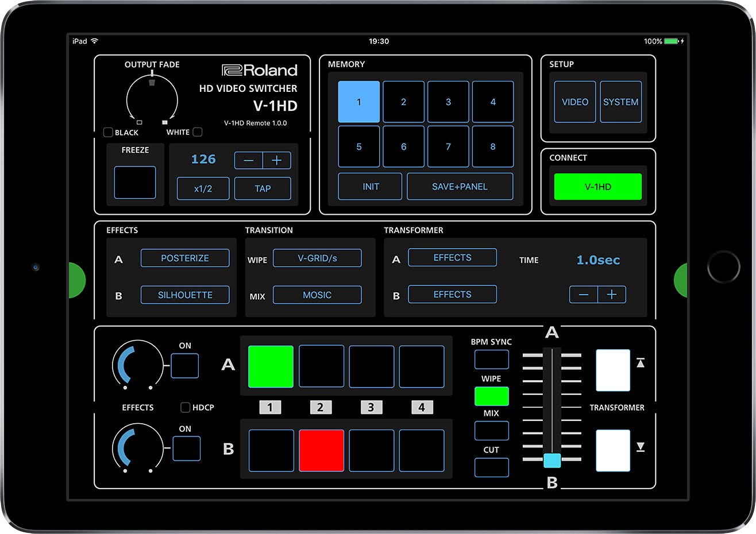Select input 1 on bus A
Image resolution: width=756 pixels, height=534 pixels.
271,366
